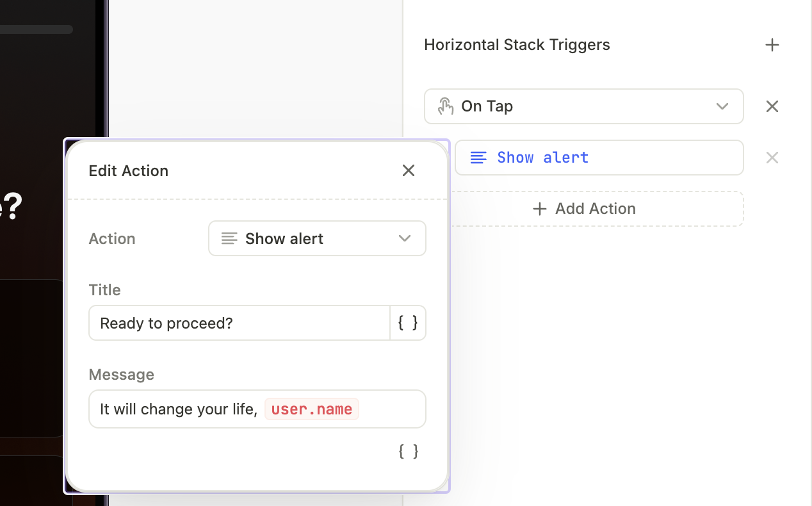Image resolution: width=812 pixels, height=506 pixels.
Task: Click the 'Horizontal Stack Triggers' heading
Action: (517, 45)
